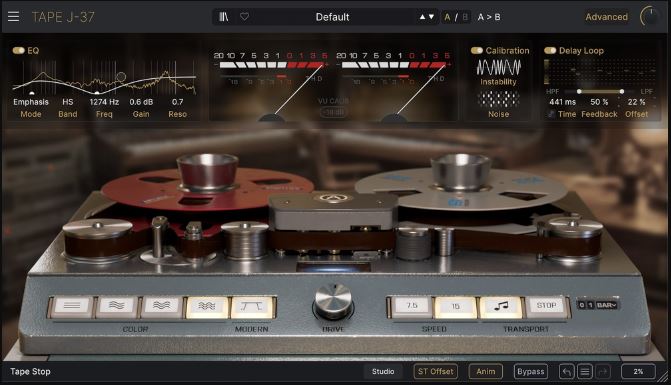
Task: Disable the Calibration toggle
Action: point(477,50)
